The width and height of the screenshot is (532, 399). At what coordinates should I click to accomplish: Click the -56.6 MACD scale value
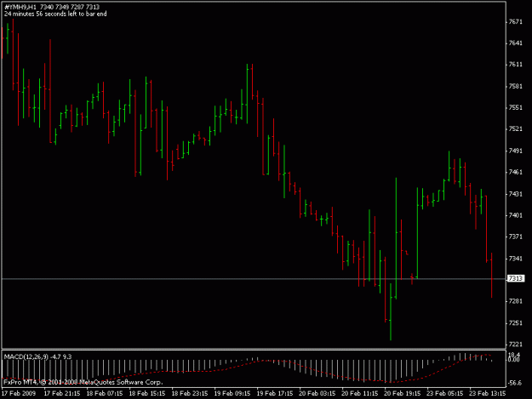(515, 383)
